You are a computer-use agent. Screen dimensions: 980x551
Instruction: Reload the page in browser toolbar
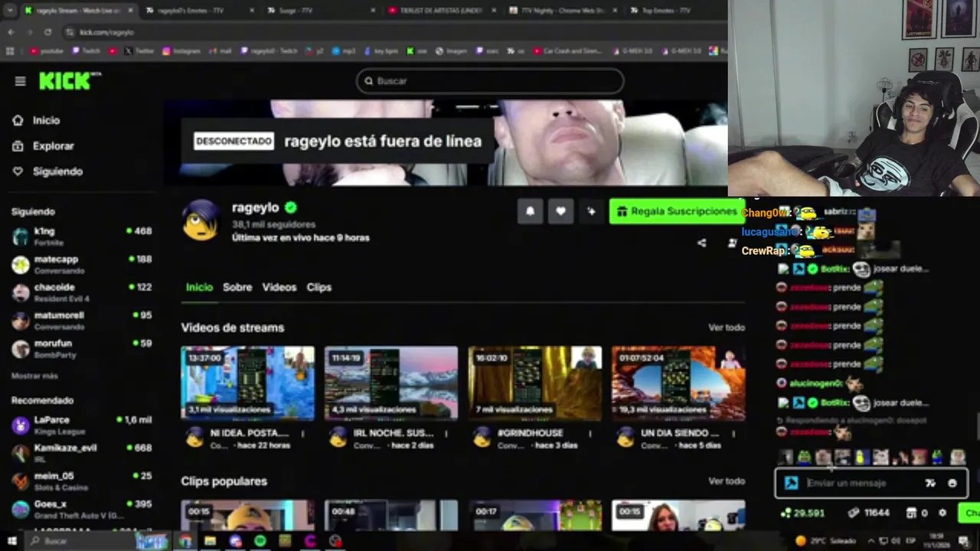(x=47, y=32)
